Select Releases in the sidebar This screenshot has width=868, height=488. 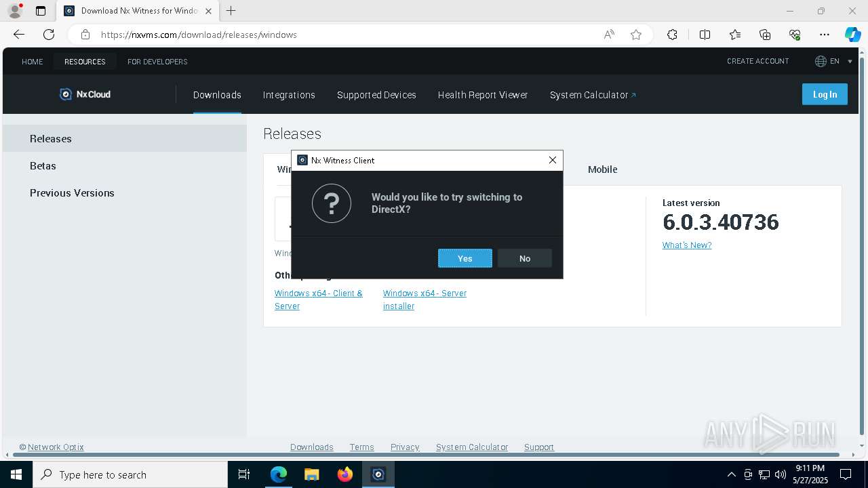coord(125,138)
